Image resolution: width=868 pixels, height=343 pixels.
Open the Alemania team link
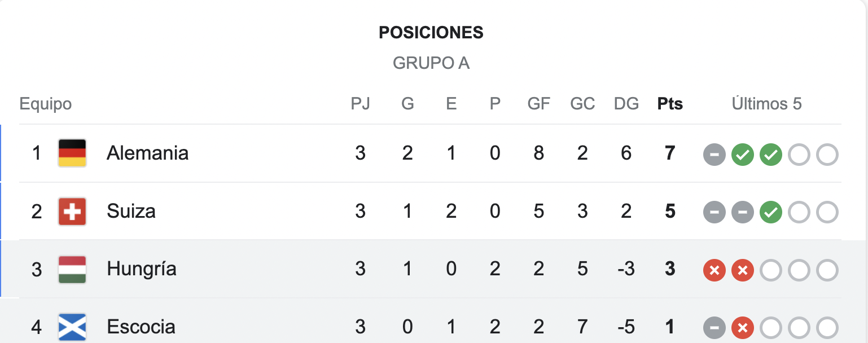click(147, 153)
